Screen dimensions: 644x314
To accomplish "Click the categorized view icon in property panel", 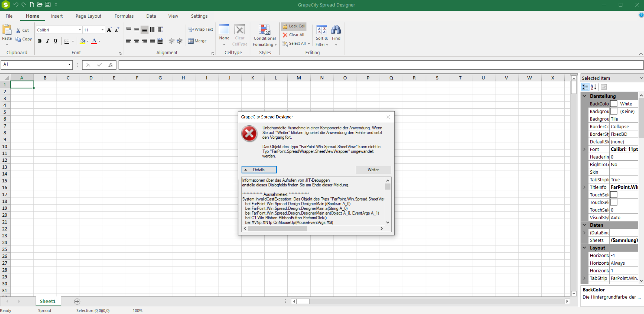I will [x=585, y=87].
